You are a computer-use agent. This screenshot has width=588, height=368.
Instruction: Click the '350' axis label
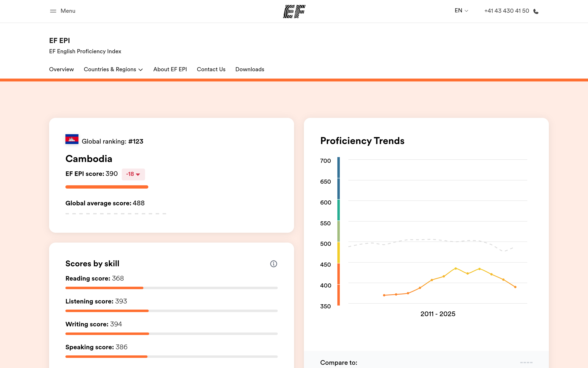tap(326, 306)
